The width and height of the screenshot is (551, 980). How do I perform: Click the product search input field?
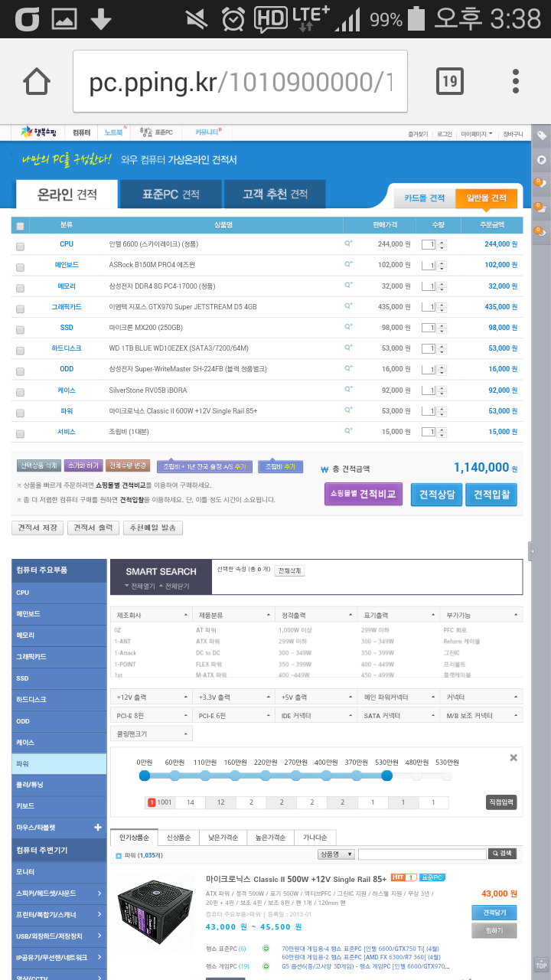point(422,854)
